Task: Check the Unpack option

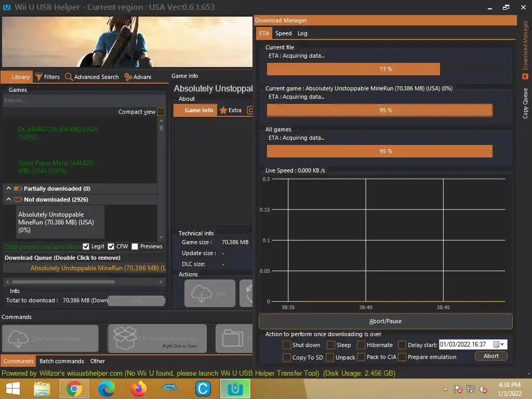Action: click(x=330, y=357)
